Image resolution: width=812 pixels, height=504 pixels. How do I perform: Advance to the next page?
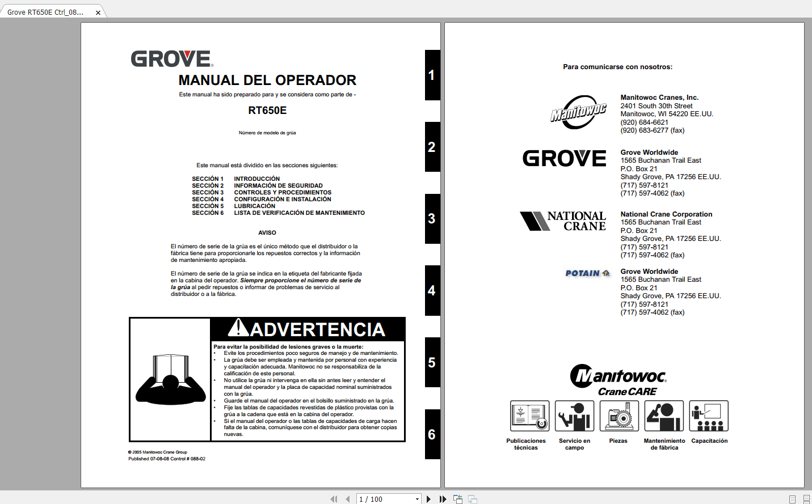(x=428, y=499)
